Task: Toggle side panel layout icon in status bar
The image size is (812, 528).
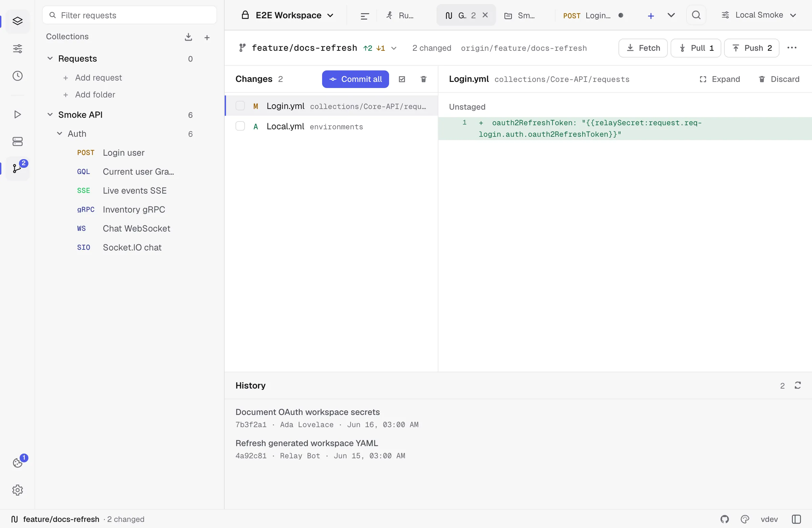Action: tap(796, 519)
